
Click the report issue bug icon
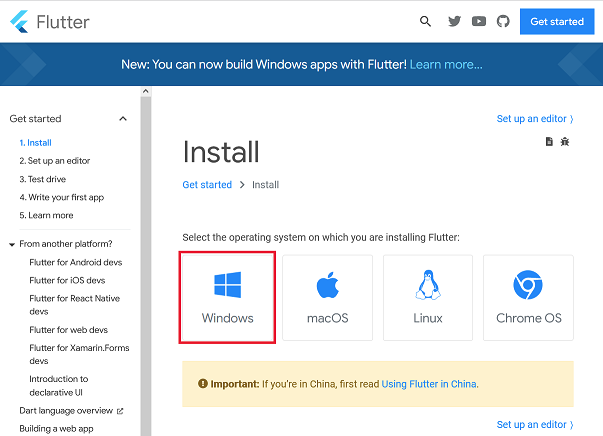pos(565,141)
